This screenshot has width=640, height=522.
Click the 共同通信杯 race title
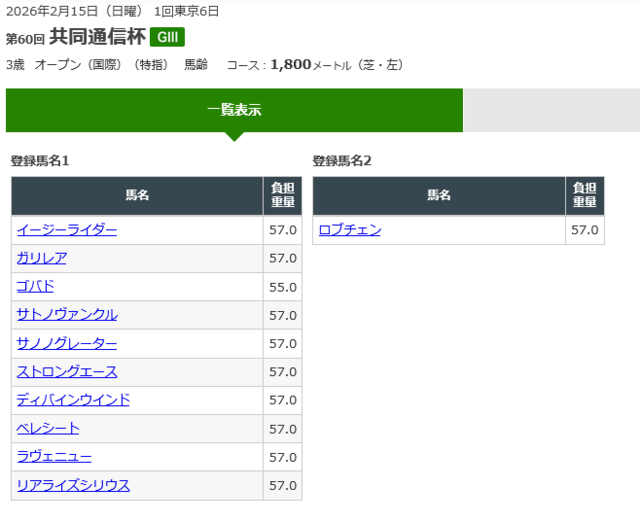click(x=96, y=37)
